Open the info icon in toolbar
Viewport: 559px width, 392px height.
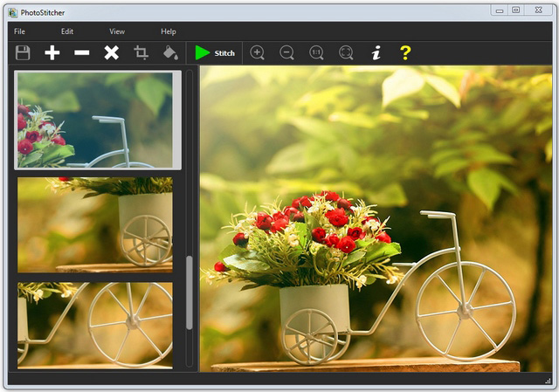(376, 53)
